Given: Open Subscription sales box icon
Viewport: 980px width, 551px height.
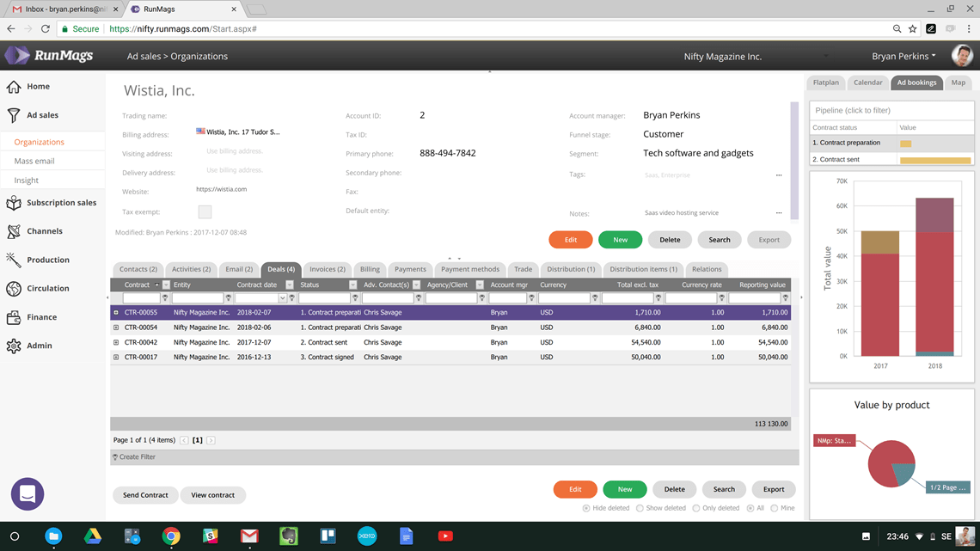Looking at the screenshot, I should point(14,202).
